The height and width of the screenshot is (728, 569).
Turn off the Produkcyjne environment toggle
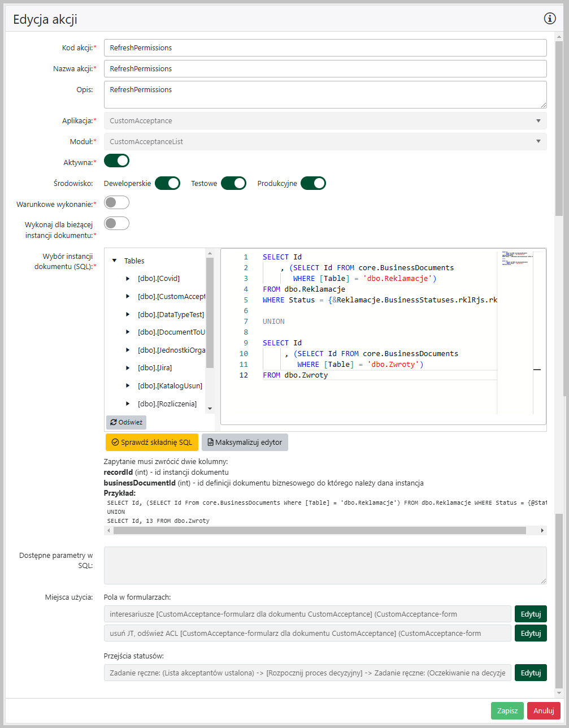coord(313,183)
